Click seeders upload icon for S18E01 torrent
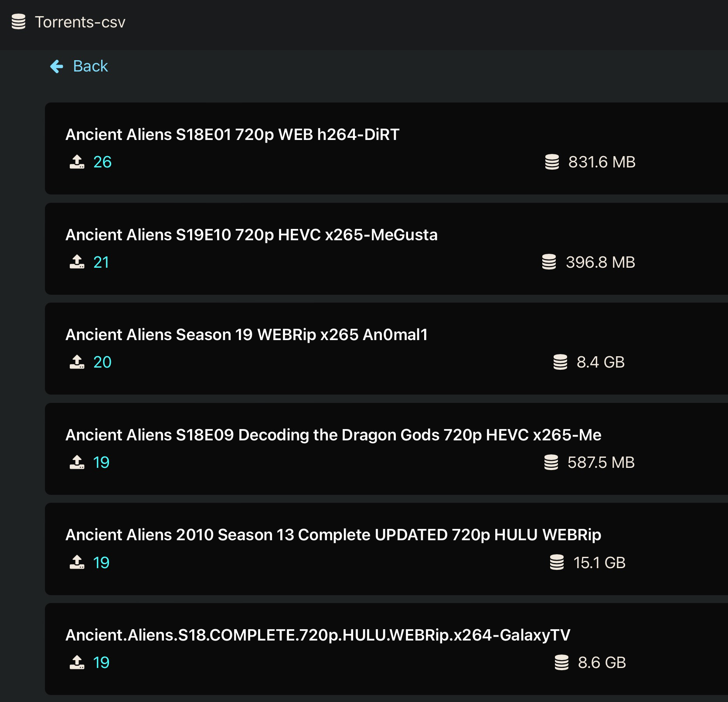 coord(77,162)
